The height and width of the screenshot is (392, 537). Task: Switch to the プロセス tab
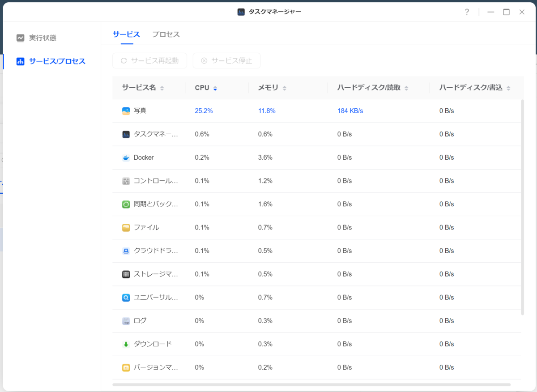[166, 34]
